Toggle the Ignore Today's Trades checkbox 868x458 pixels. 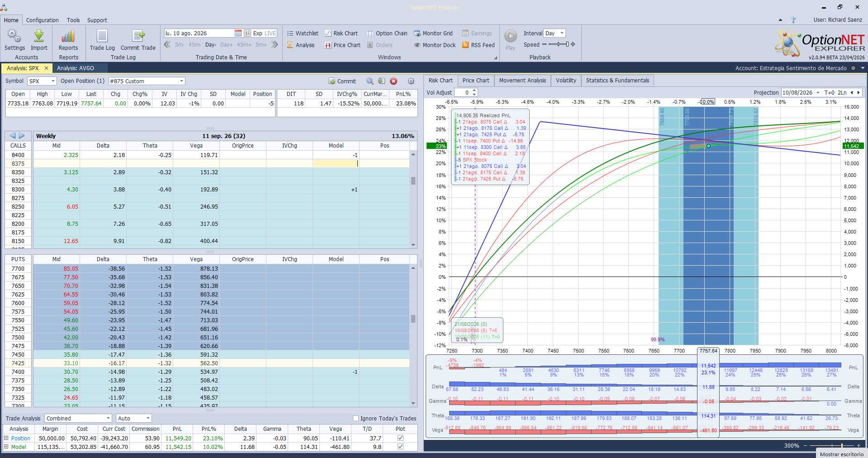[356, 418]
